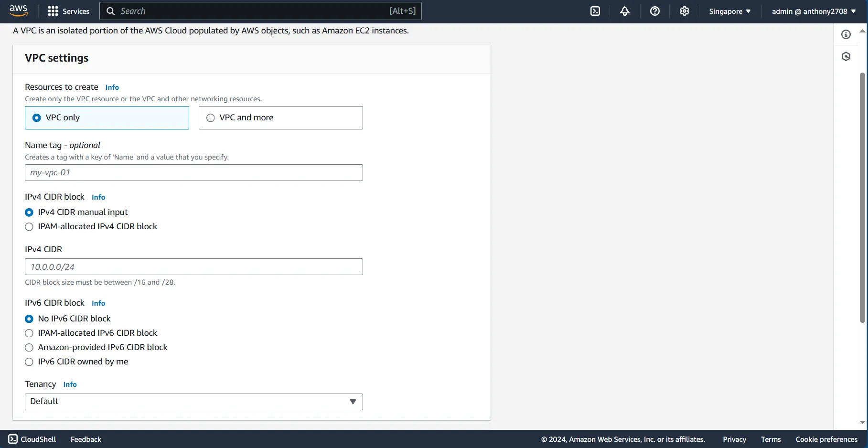Open the Privacy link
868x448 pixels.
click(x=734, y=439)
